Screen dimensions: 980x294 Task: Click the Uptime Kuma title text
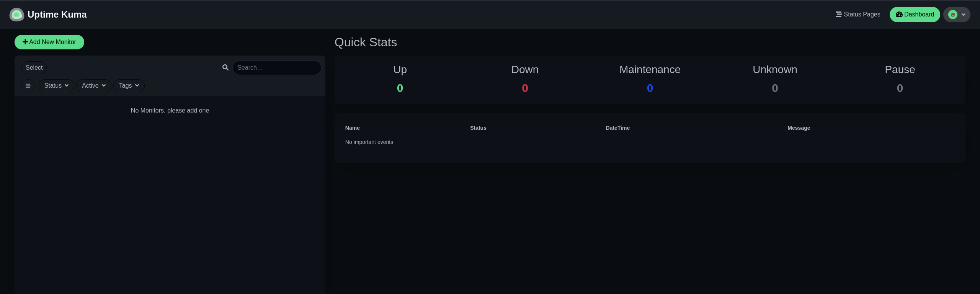(x=57, y=15)
